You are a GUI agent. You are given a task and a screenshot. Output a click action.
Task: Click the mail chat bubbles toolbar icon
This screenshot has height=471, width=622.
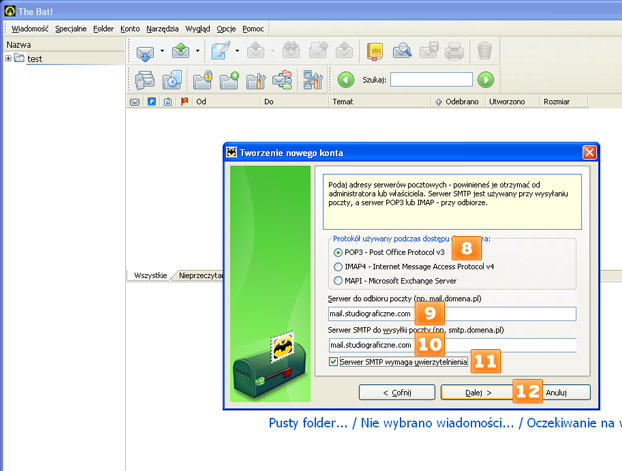[x=282, y=80]
